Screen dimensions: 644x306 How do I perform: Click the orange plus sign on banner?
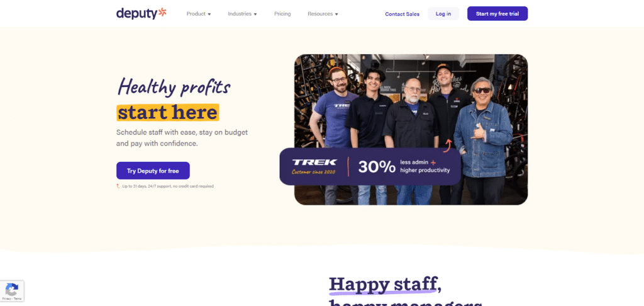pos(433,162)
